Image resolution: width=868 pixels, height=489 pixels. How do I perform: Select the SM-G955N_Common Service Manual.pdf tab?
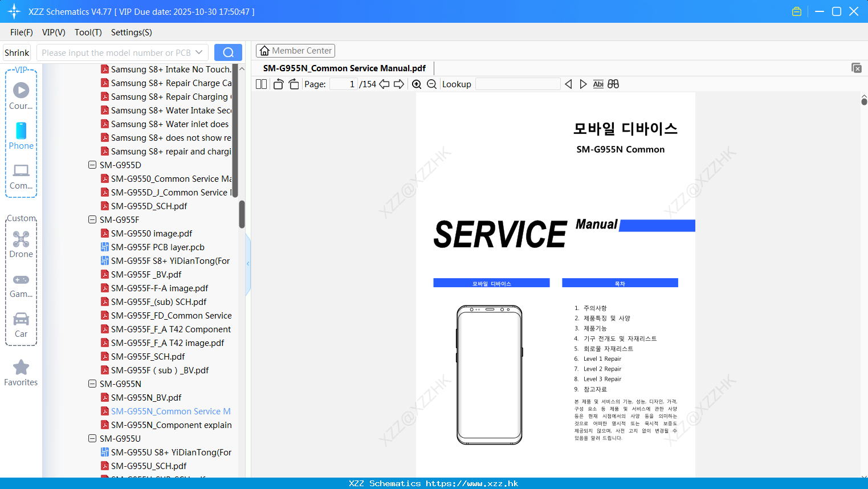click(344, 68)
